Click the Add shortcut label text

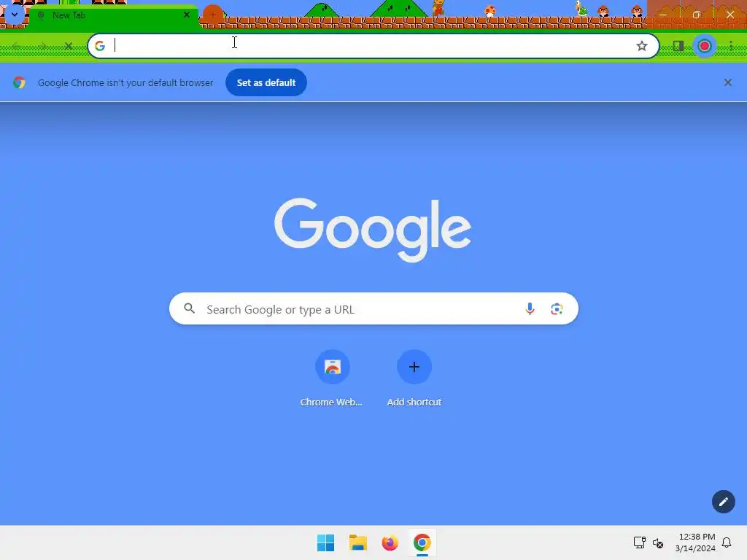[414, 402]
